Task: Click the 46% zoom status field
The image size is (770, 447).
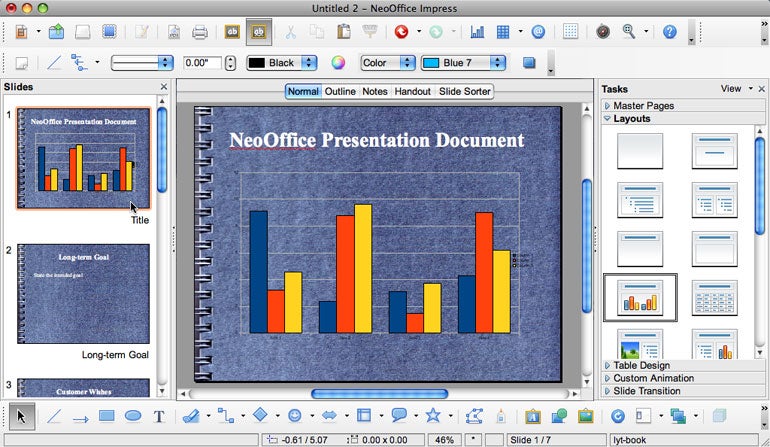Action: [444, 440]
